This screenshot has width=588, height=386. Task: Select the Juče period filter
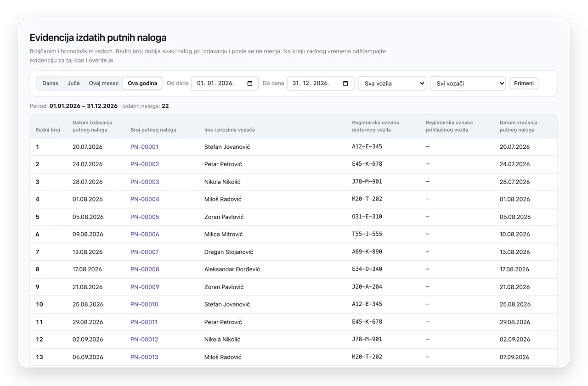click(73, 84)
